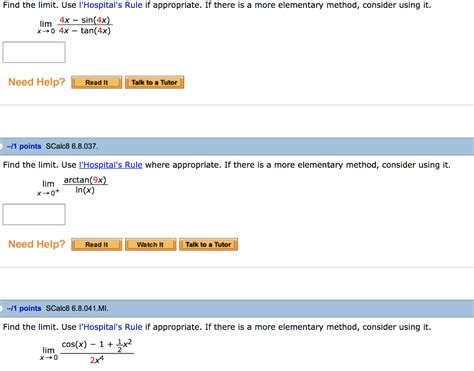Click Need Help? label above problem 6.8.037
Screen dimensions: 474x371
click(x=37, y=82)
